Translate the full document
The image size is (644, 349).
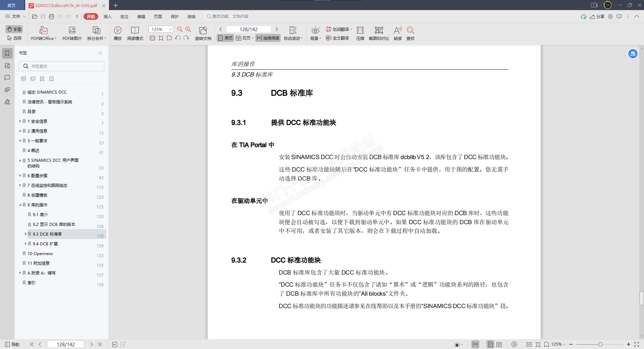337,38
